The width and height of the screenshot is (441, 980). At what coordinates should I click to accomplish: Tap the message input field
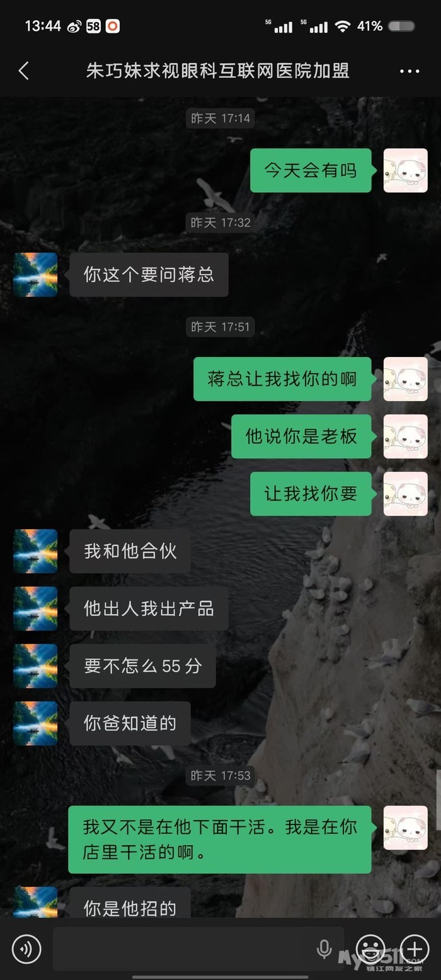tap(198, 949)
